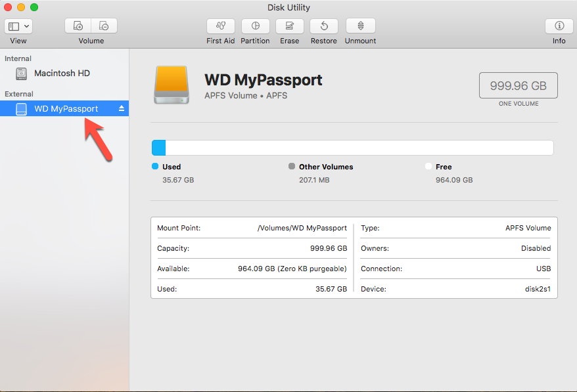Click the Owners Disabled value
This screenshot has width=577, height=392.
[536, 248]
